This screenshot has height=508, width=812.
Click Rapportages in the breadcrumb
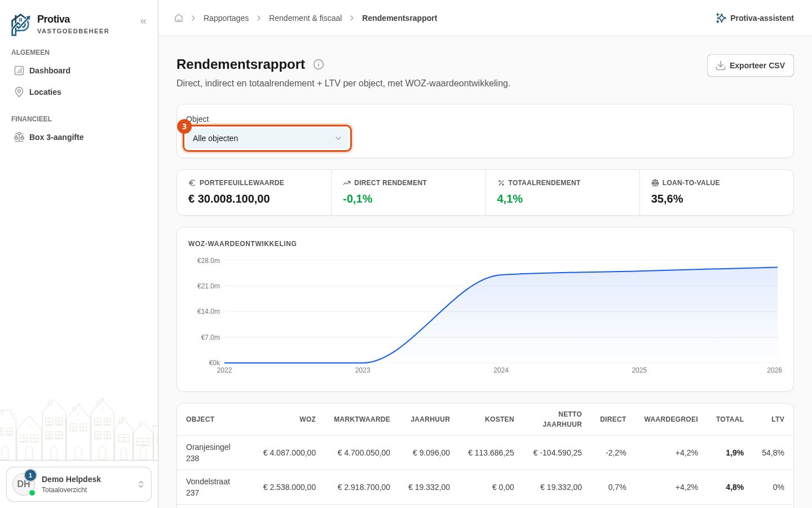[x=226, y=18]
